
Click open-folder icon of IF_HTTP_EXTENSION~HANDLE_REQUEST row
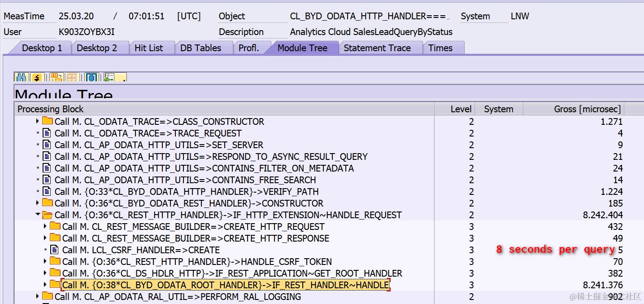[48, 215]
